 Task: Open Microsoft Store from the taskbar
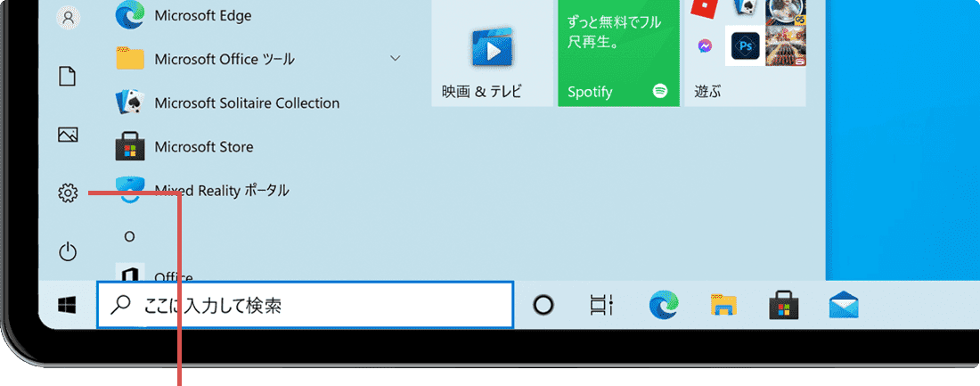tap(784, 305)
